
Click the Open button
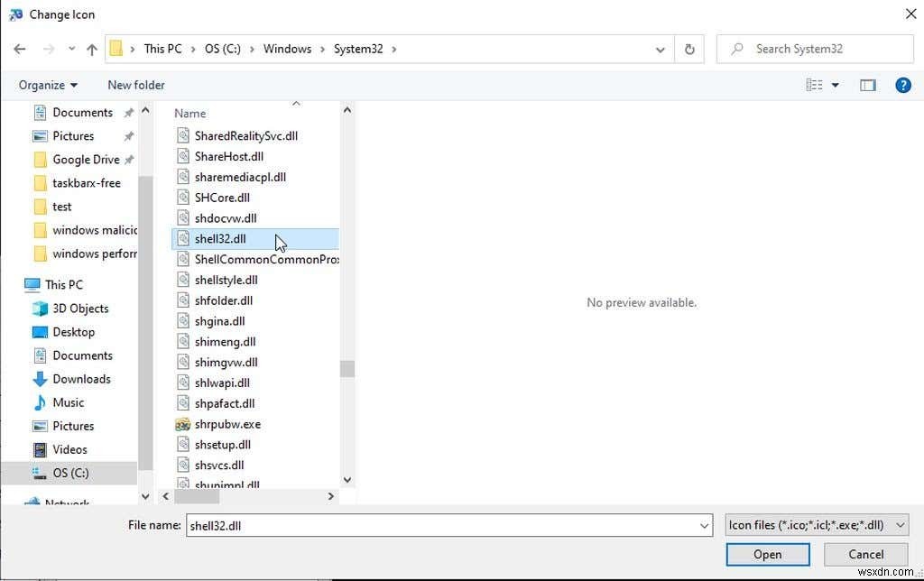[767, 554]
